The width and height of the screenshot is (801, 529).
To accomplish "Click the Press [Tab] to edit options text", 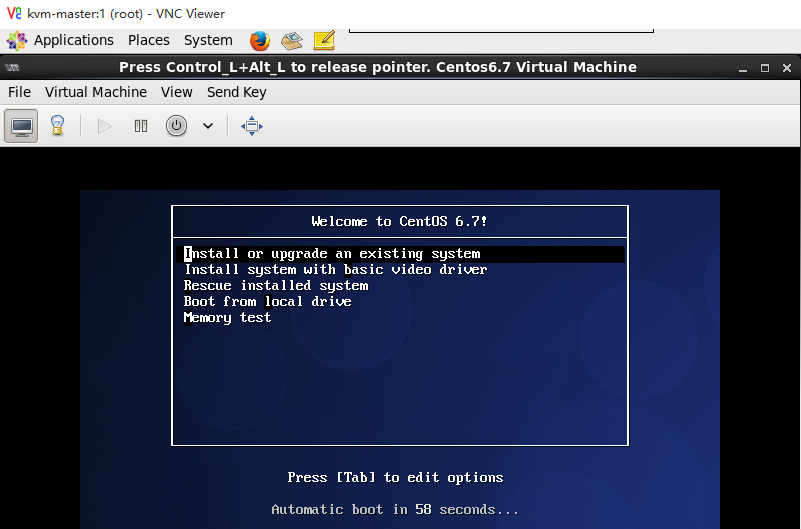I will click(x=395, y=477).
